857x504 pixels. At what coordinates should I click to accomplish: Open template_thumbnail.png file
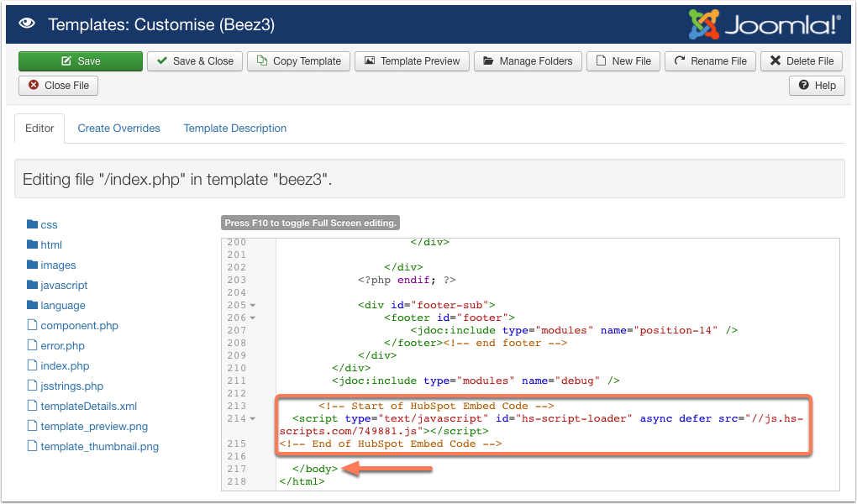click(99, 447)
